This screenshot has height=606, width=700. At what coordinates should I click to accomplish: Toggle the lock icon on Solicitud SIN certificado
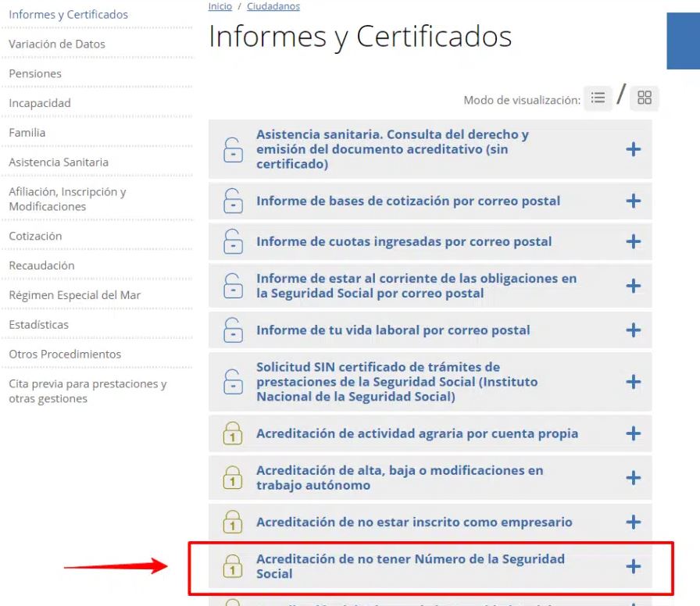pyautogui.click(x=232, y=382)
